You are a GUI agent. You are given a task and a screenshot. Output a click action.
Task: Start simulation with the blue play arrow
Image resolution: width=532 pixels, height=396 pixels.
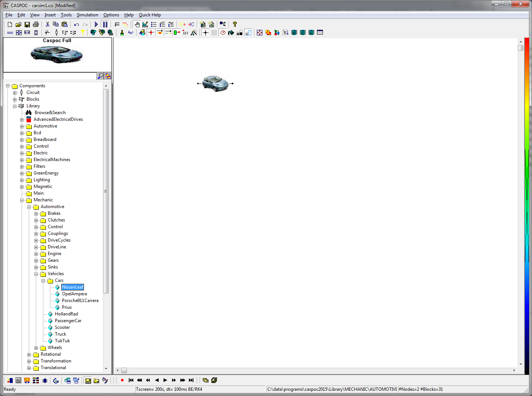96,24
